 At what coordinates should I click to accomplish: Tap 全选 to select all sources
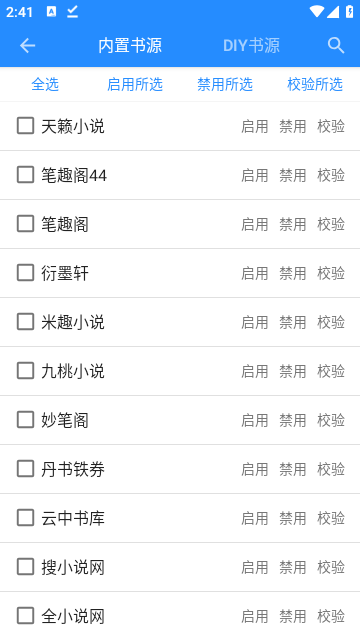45,84
